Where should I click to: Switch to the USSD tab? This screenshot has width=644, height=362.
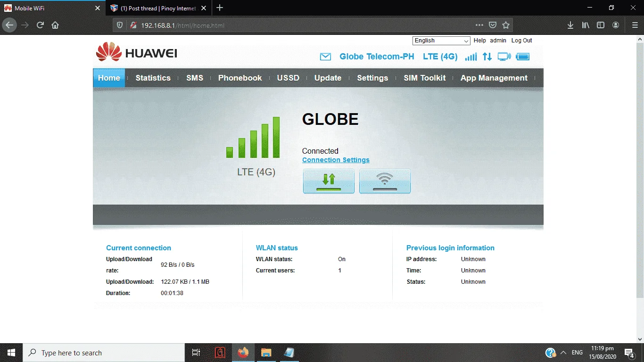(x=288, y=78)
